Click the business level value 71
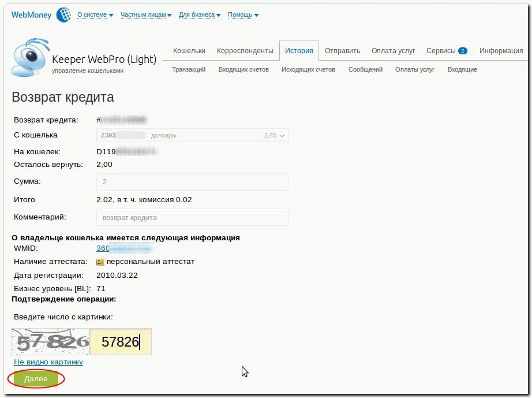 coord(101,289)
